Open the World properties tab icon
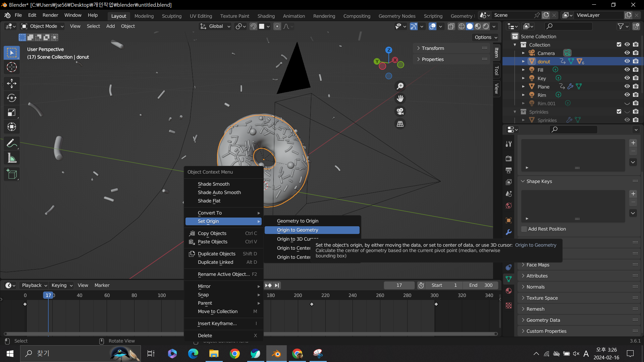 [x=508, y=205]
